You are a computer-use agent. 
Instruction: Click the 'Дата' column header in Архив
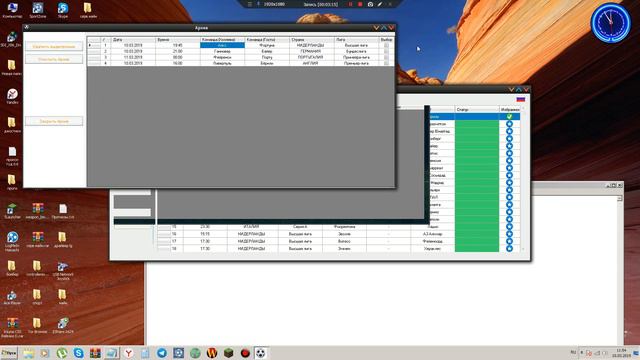(133, 40)
